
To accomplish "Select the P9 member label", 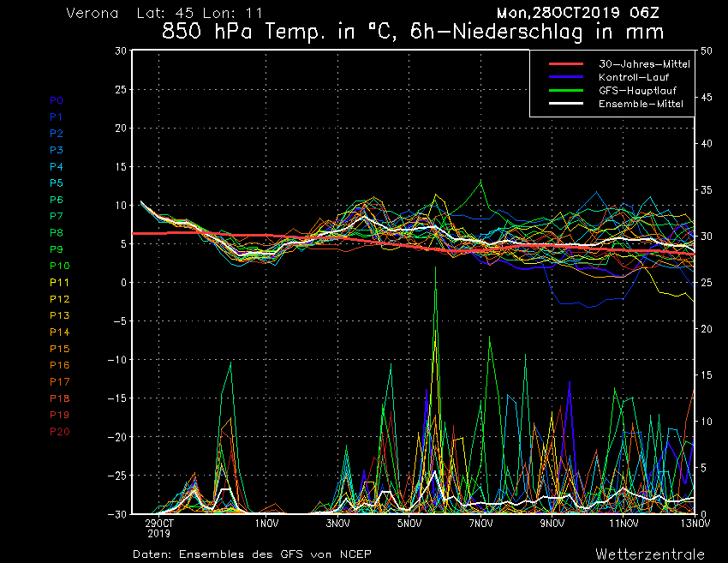I will (57, 249).
